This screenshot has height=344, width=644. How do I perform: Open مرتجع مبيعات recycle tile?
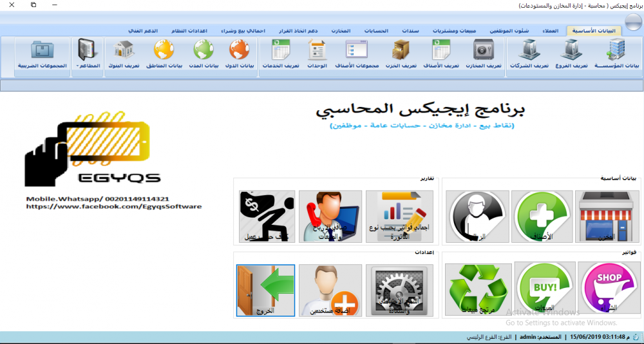478,290
